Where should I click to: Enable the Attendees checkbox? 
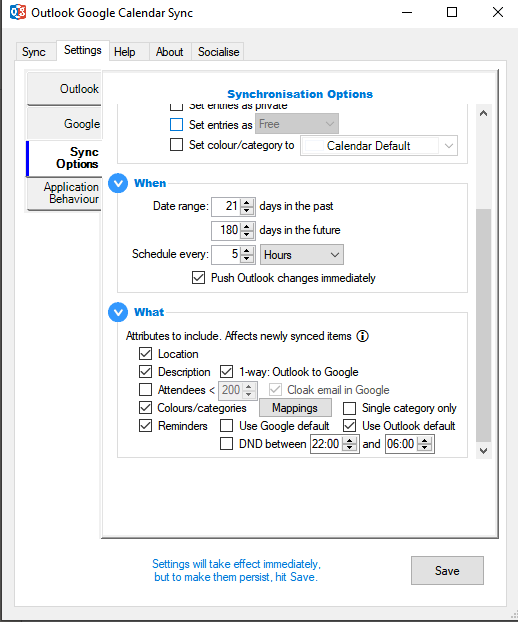146,390
